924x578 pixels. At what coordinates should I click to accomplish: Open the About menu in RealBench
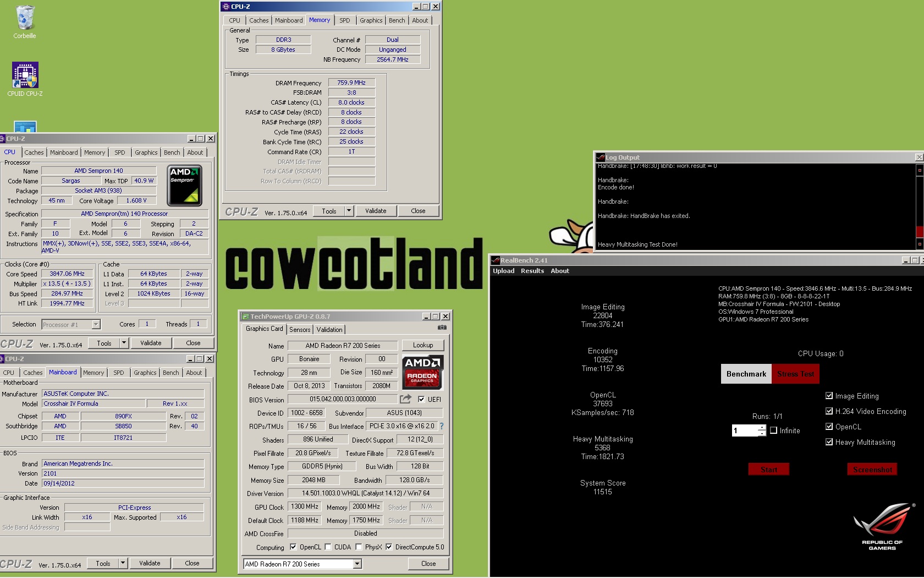click(x=560, y=271)
